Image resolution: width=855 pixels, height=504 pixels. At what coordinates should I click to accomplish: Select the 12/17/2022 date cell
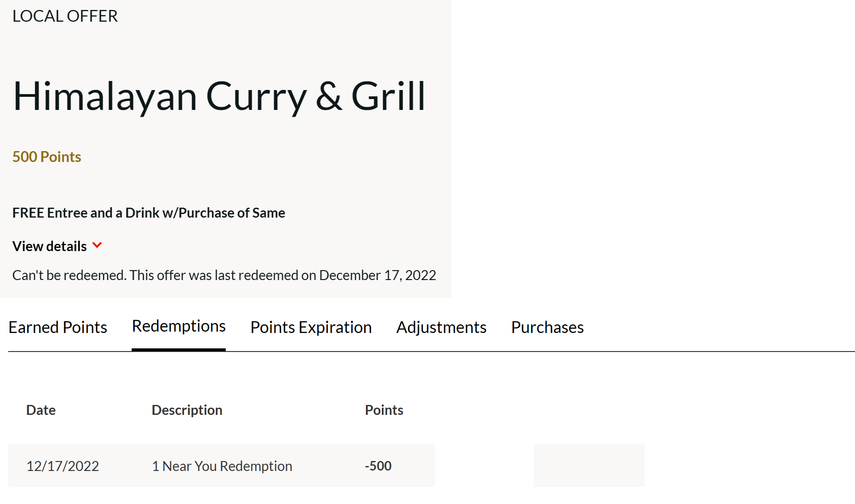(62, 466)
